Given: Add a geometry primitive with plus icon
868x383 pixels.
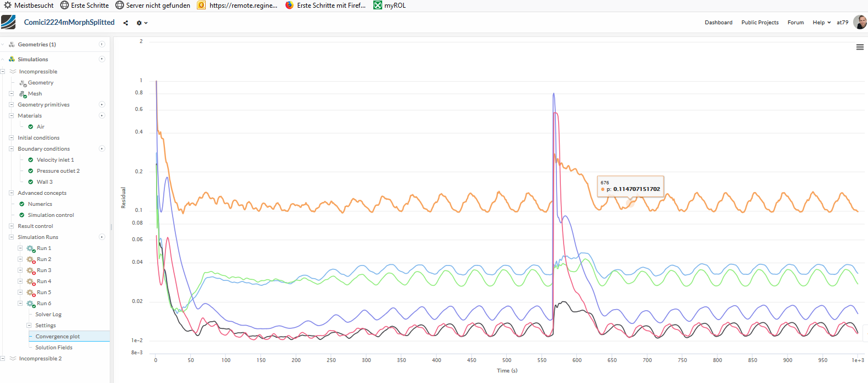Looking at the screenshot, I should click(x=102, y=104).
